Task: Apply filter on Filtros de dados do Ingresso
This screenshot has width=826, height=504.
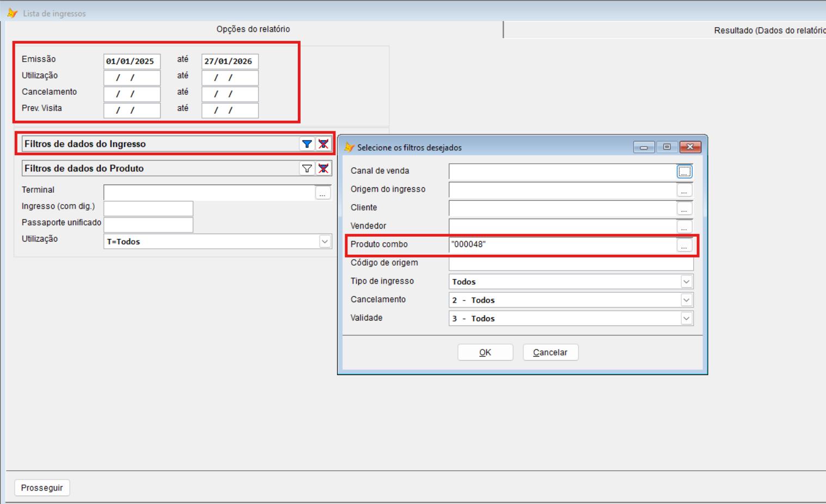Action: pyautogui.click(x=307, y=144)
